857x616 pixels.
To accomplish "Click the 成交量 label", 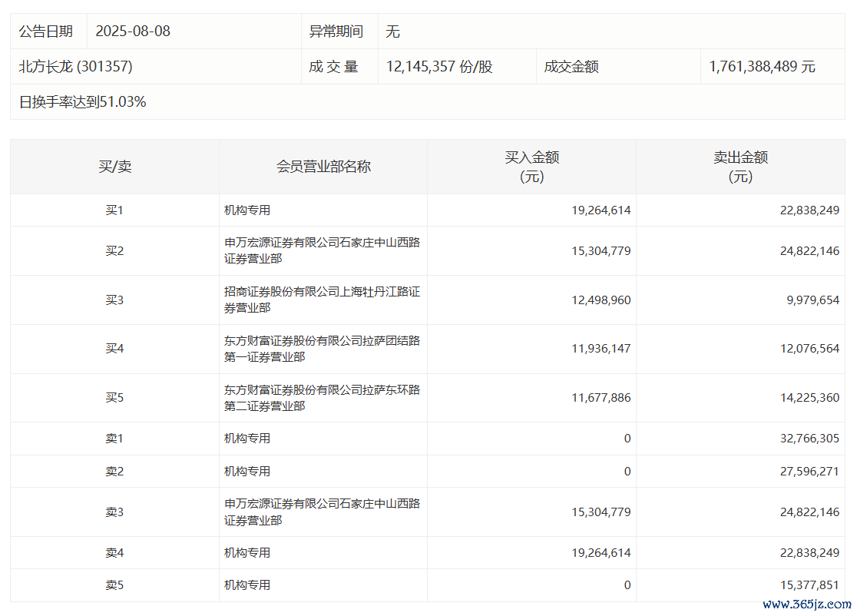I will [333, 67].
